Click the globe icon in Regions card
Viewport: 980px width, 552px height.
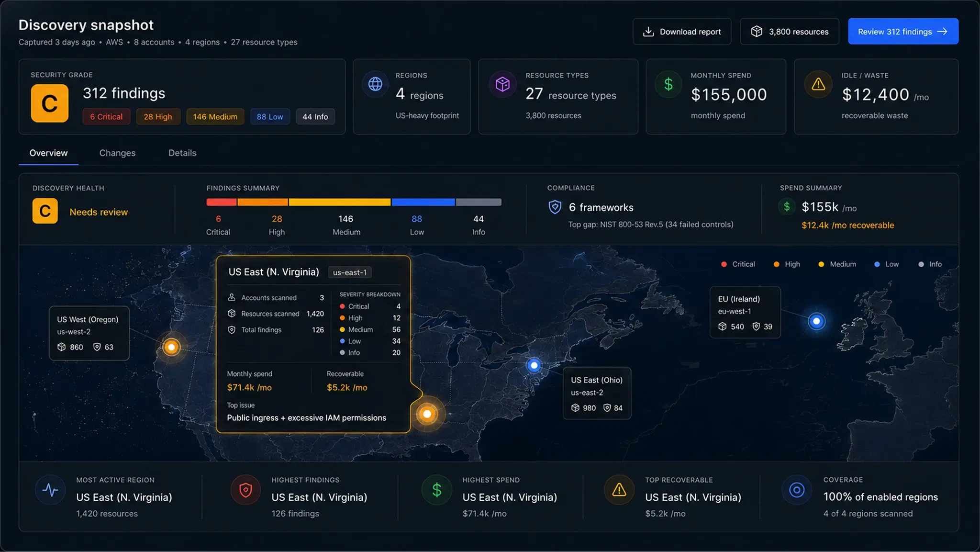click(375, 84)
